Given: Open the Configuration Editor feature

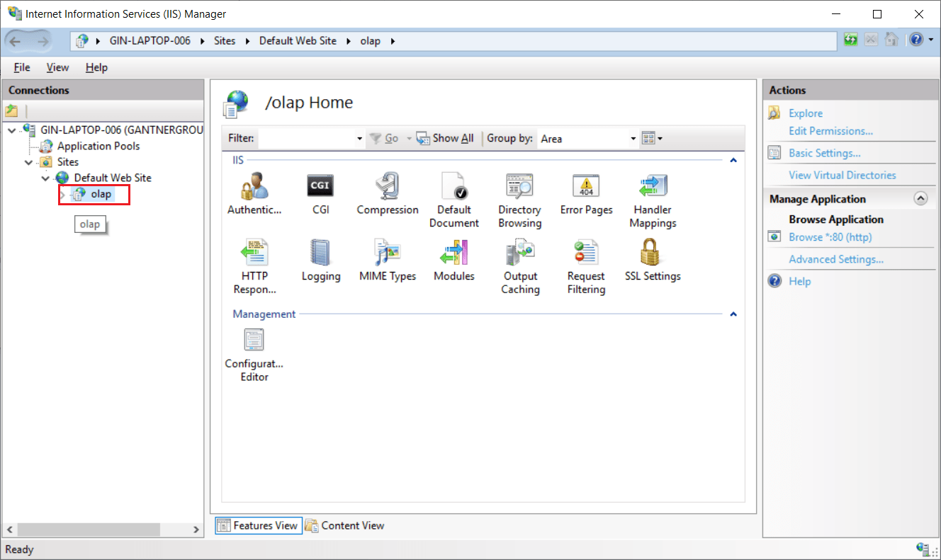Looking at the screenshot, I should [254, 355].
